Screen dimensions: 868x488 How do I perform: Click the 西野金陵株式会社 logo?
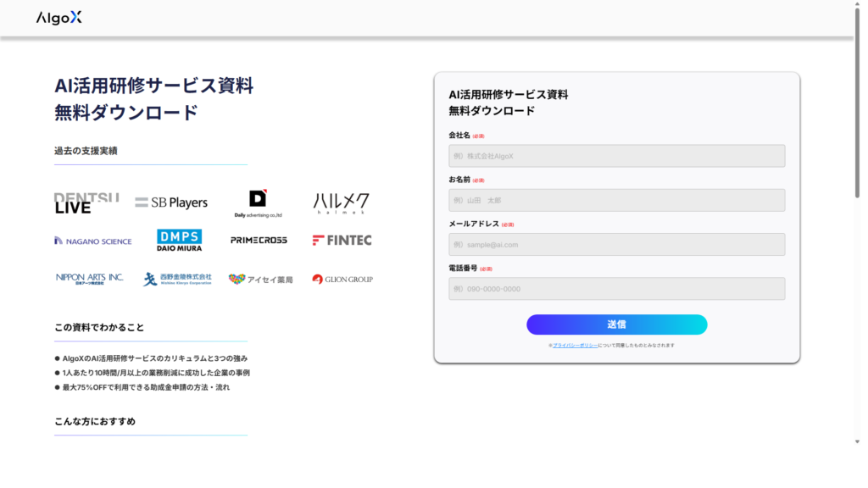point(177,279)
